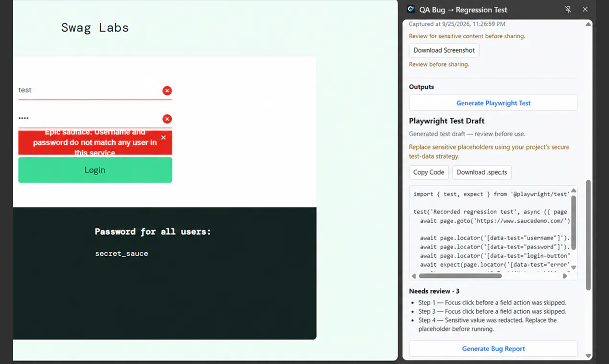Click the 'secret_sauce' password text
Viewport: 609px width, 364px height.
point(122,253)
